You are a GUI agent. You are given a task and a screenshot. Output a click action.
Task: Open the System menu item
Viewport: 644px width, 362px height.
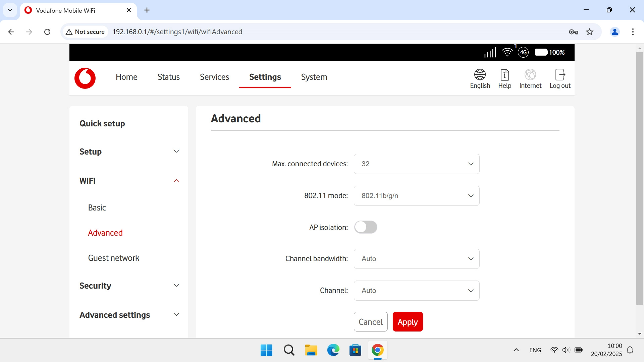tap(314, 77)
